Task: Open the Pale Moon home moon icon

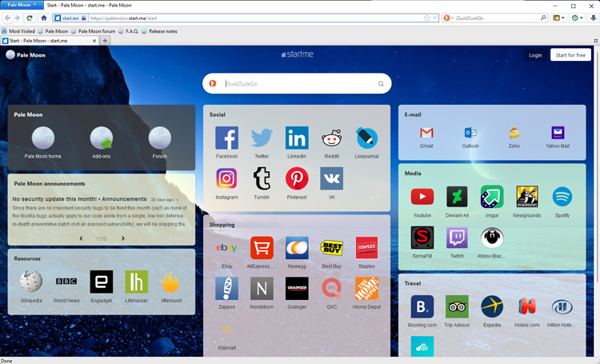Action: (43, 138)
